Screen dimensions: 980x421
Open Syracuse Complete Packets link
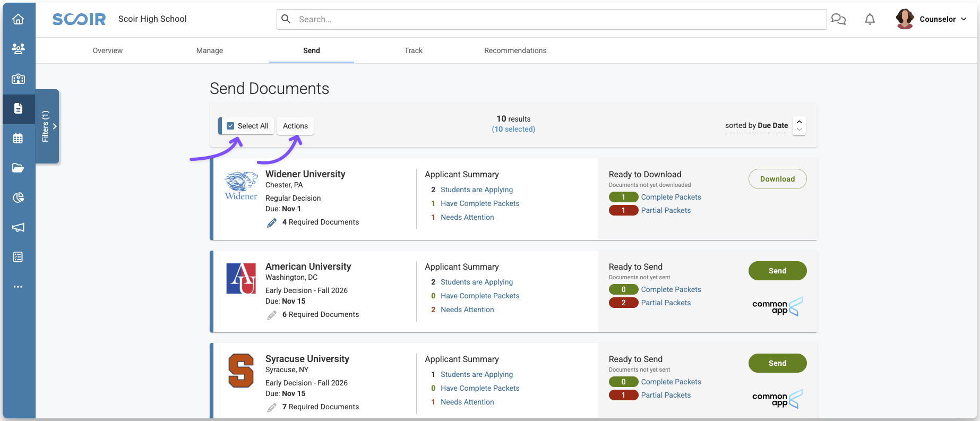(671, 382)
